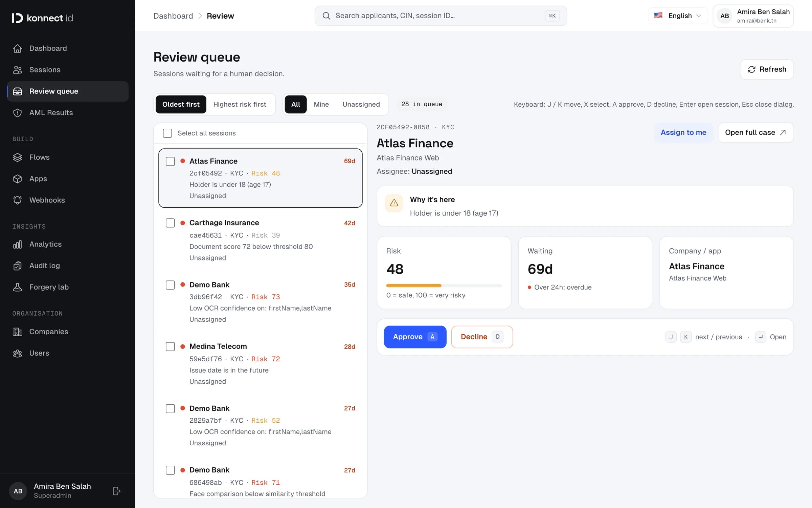Tick the Select all sessions checkbox

(x=167, y=133)
